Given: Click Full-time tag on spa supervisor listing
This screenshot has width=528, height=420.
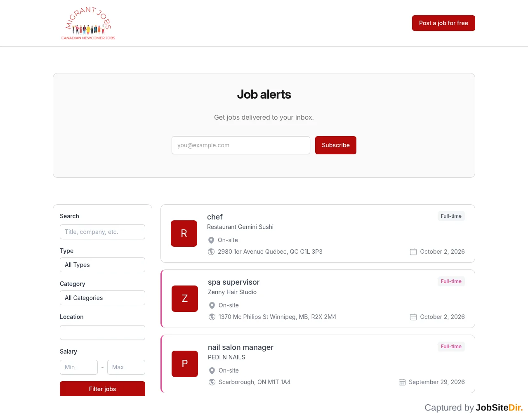Looking at the screenshot, I should point(451,281).
